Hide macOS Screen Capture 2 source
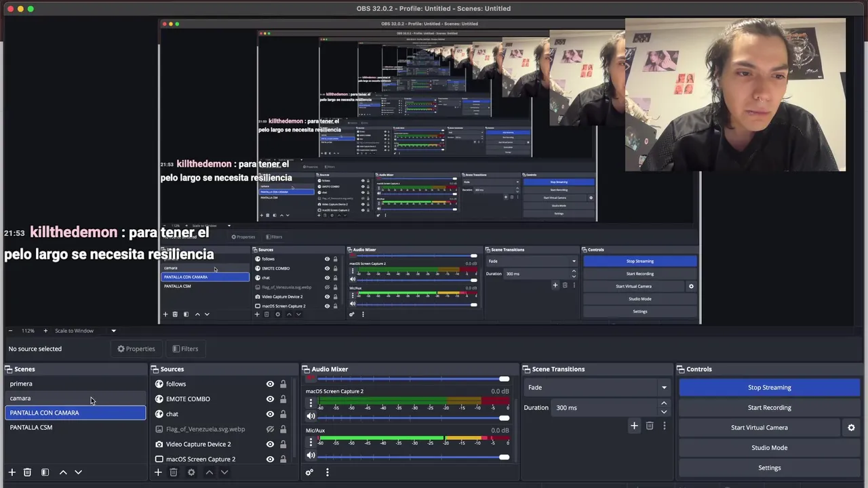 [270, 459]
